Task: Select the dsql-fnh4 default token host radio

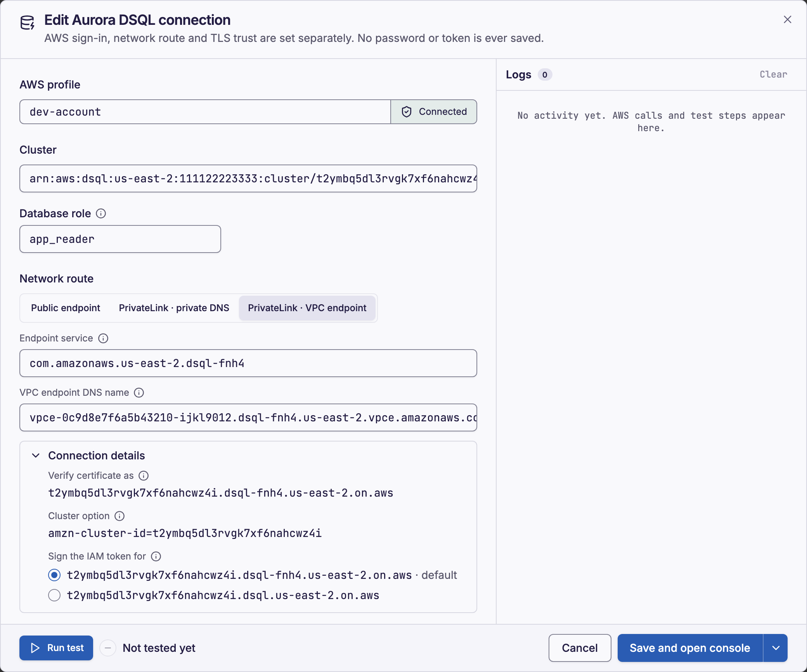Action: [x=54, y=575]
